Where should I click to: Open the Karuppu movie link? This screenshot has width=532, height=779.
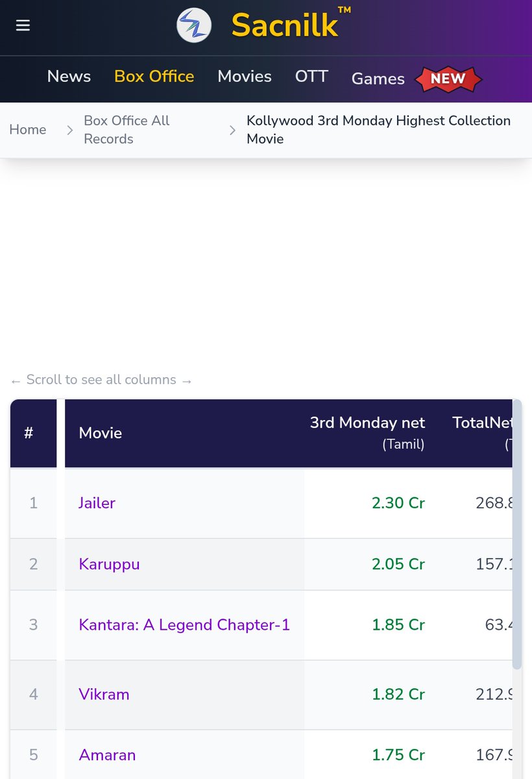click(x=109, y=564)
